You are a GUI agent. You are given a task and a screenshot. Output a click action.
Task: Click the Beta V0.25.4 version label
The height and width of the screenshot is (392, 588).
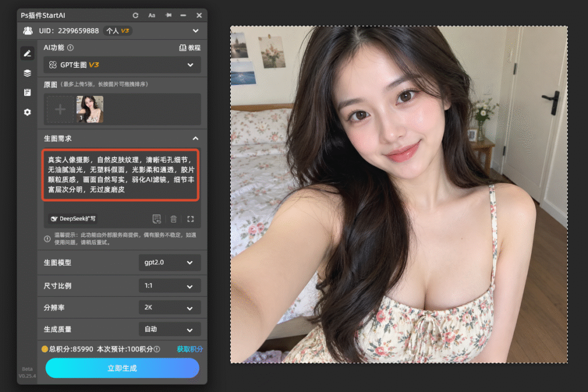pyautogui.click(x=28, y=372)
